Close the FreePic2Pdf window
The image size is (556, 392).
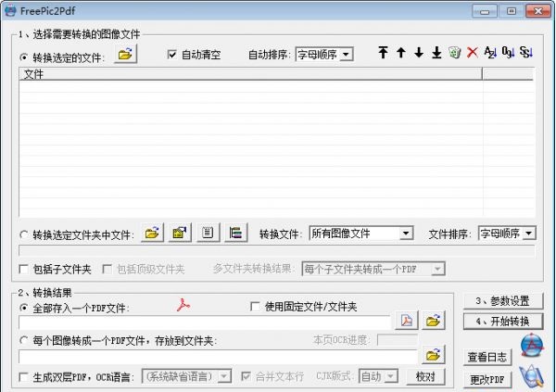point(537,11)
